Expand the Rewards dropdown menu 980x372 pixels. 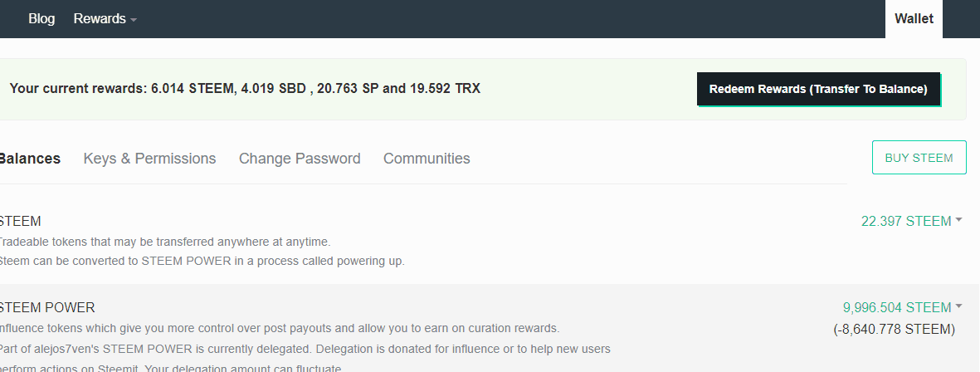point(105,19)
